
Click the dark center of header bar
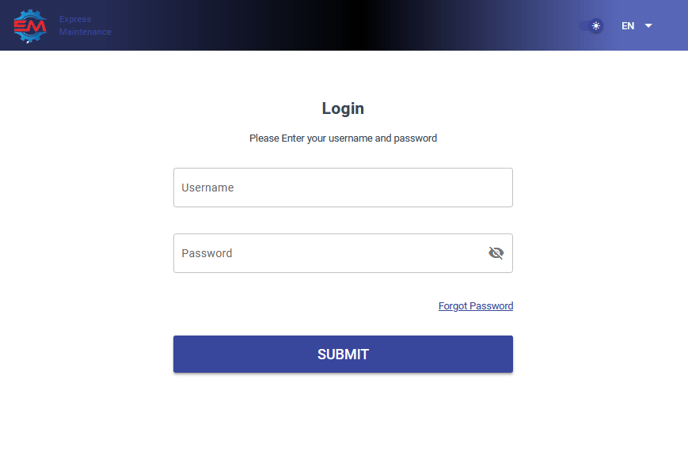360,25
